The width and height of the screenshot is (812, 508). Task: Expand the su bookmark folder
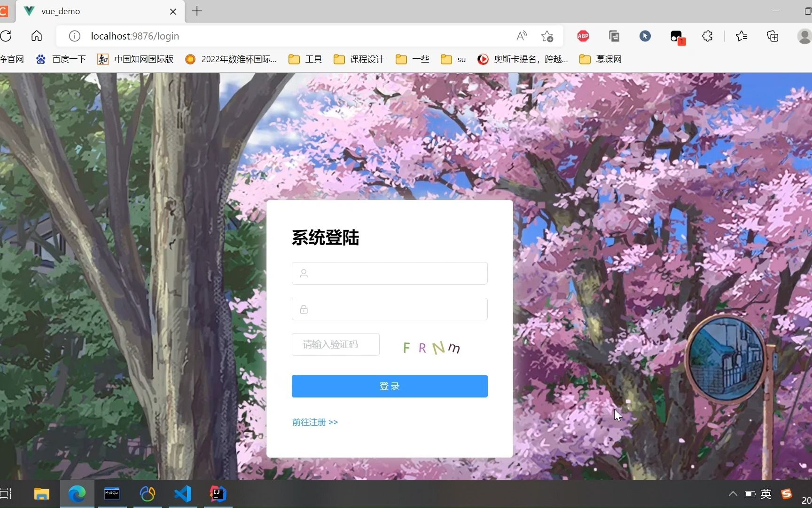coord(453,59)
